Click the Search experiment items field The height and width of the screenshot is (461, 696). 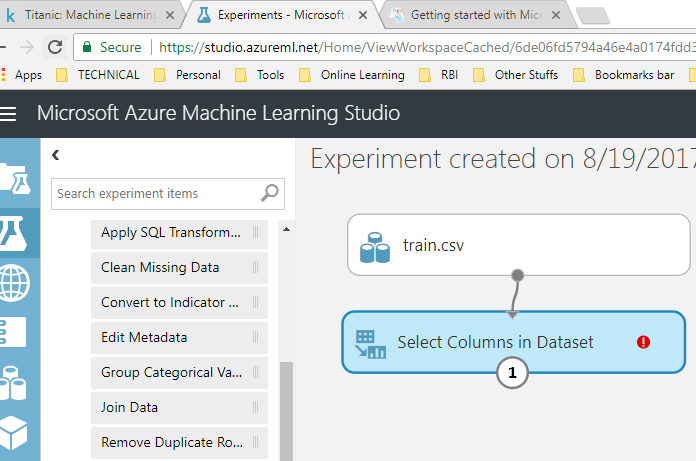pos(156,194)
